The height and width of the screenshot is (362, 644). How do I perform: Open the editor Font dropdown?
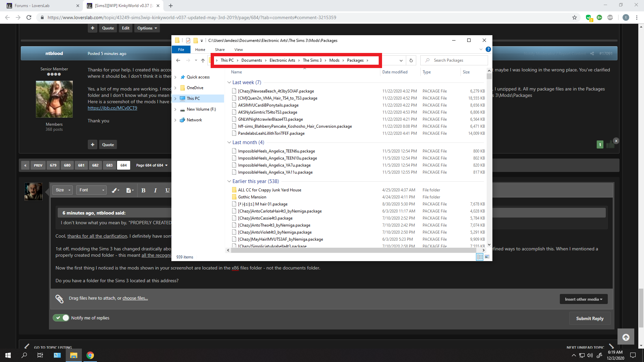91,190
